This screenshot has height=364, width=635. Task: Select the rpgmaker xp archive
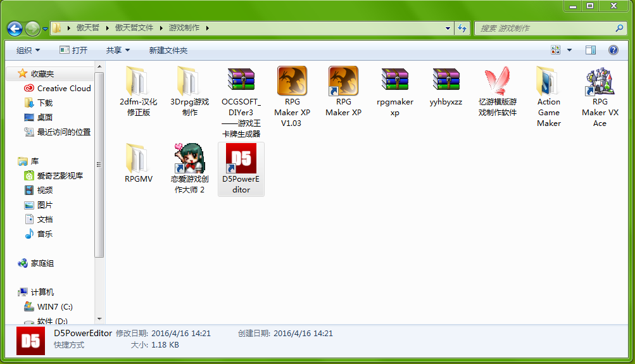395,80
